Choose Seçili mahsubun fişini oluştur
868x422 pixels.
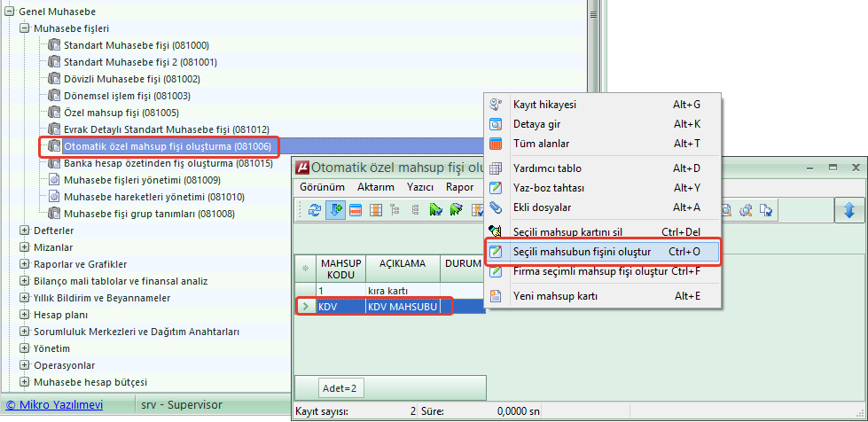tap(582, 252)
